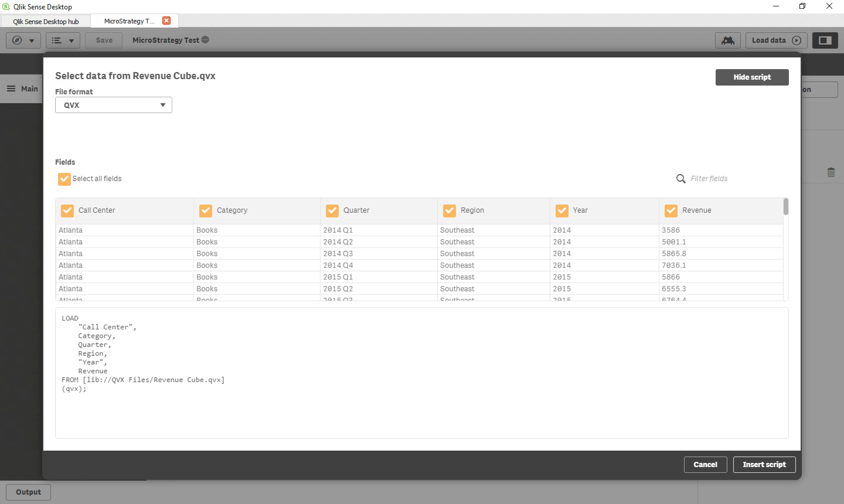Screen dimensions: 844x504
Task: Deselect the Revenue field checkbox
Action: click(x=671, y=211)
